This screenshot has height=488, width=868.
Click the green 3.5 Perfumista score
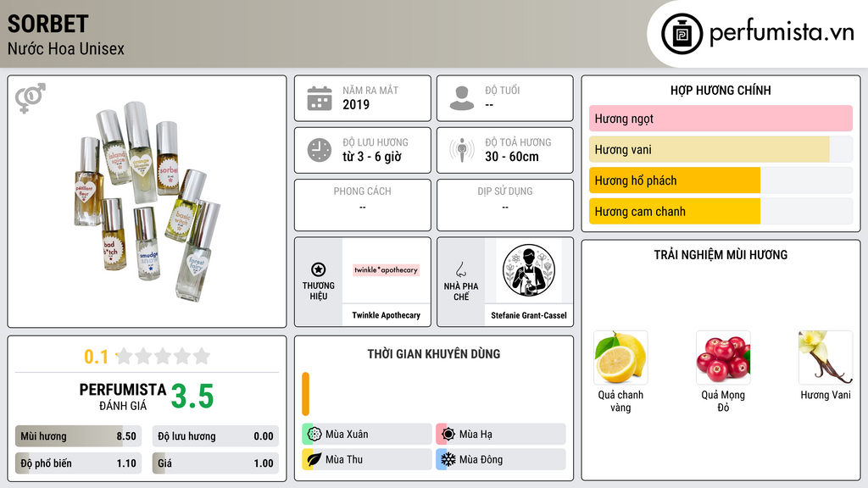pos(192,396)
